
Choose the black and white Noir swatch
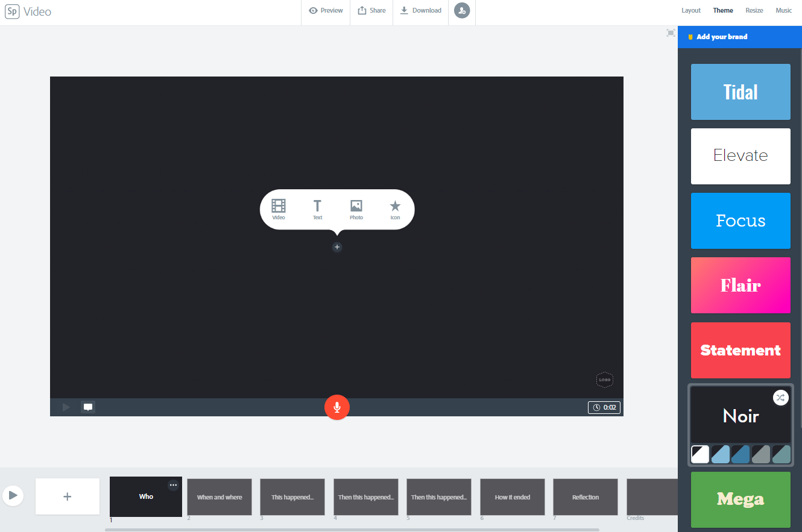point(700,454)
